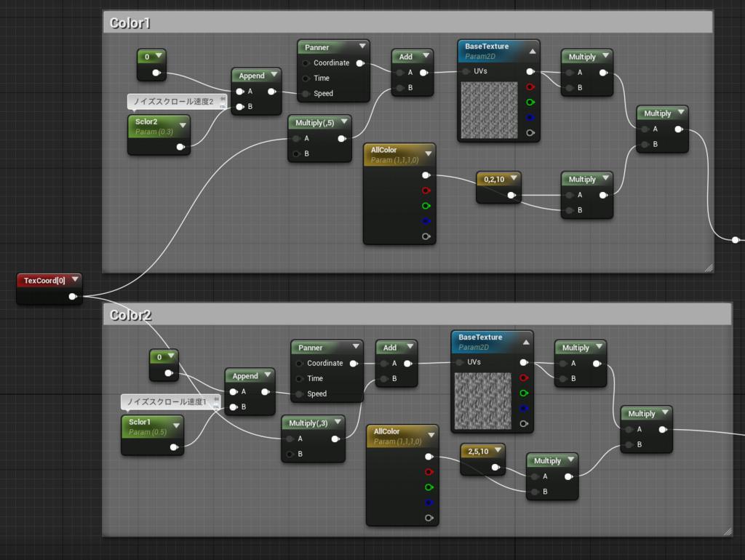Collapse the BaseTexture node preview in Color1

click(533, 52)
